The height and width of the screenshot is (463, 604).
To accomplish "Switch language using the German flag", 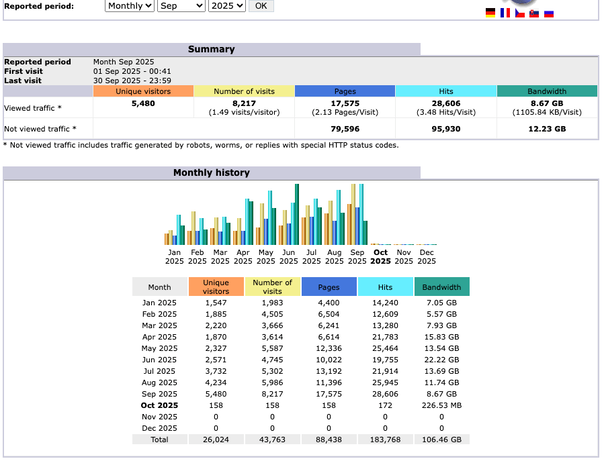I will (490, 14).
